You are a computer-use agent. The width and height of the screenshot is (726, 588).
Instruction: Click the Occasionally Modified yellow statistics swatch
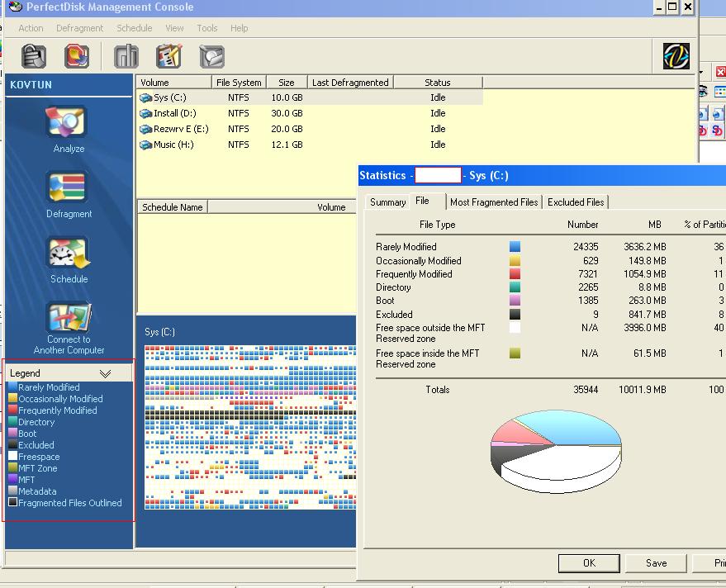(x=515, y=260)
